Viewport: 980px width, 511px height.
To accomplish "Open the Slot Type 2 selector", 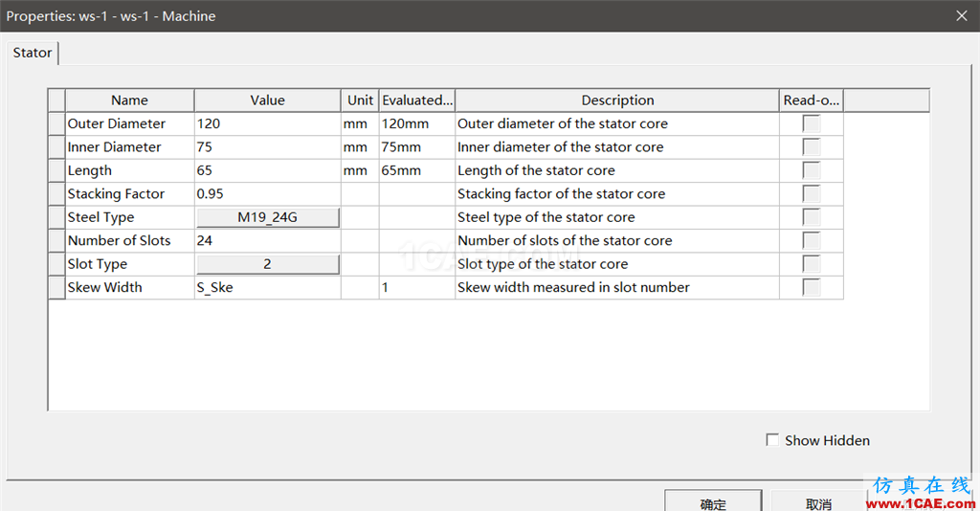I will pyautogui.click(x=268, y=264).
